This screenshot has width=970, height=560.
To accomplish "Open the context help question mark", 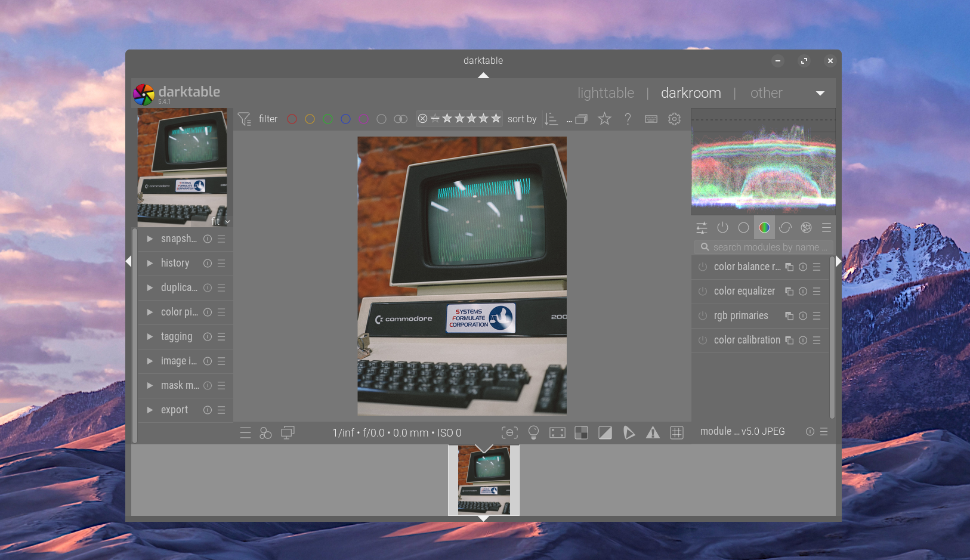I will coord(628,119).
